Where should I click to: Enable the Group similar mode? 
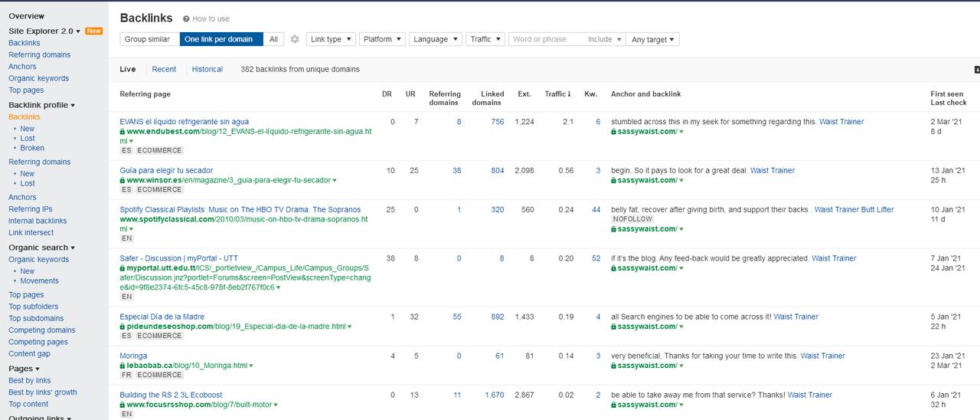coord(147,39)
